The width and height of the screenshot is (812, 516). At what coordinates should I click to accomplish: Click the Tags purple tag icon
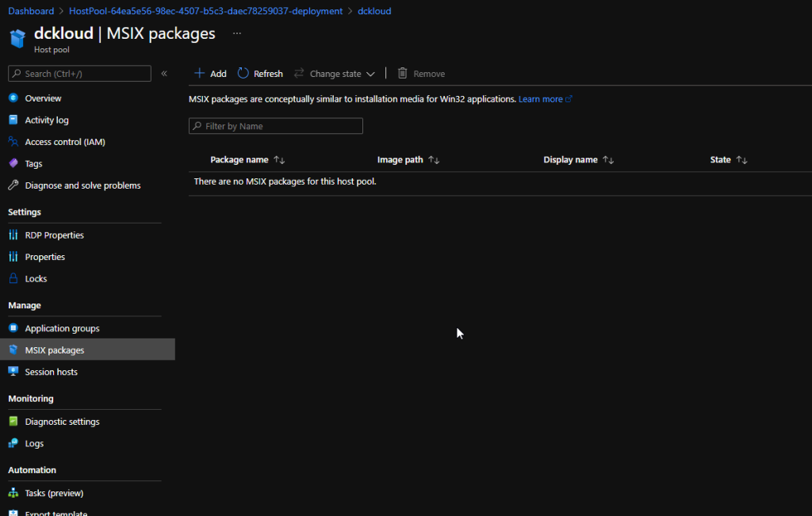click(x=13, y=163)
